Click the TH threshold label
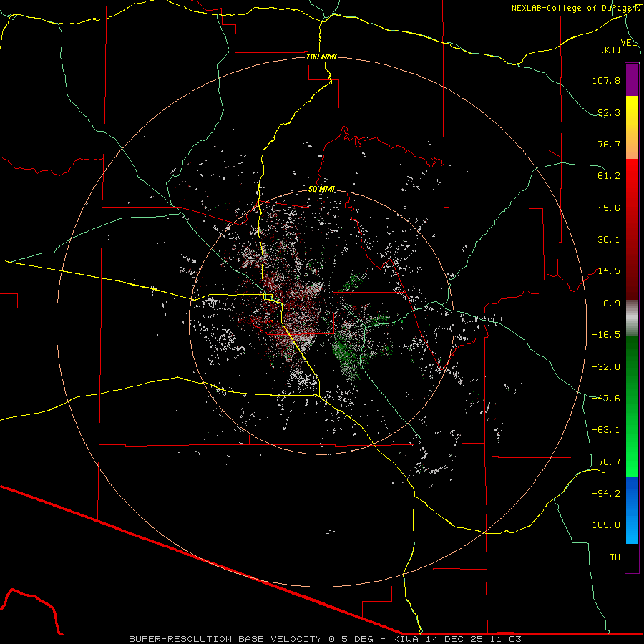The image size is (644, 644). coord(615,557)
